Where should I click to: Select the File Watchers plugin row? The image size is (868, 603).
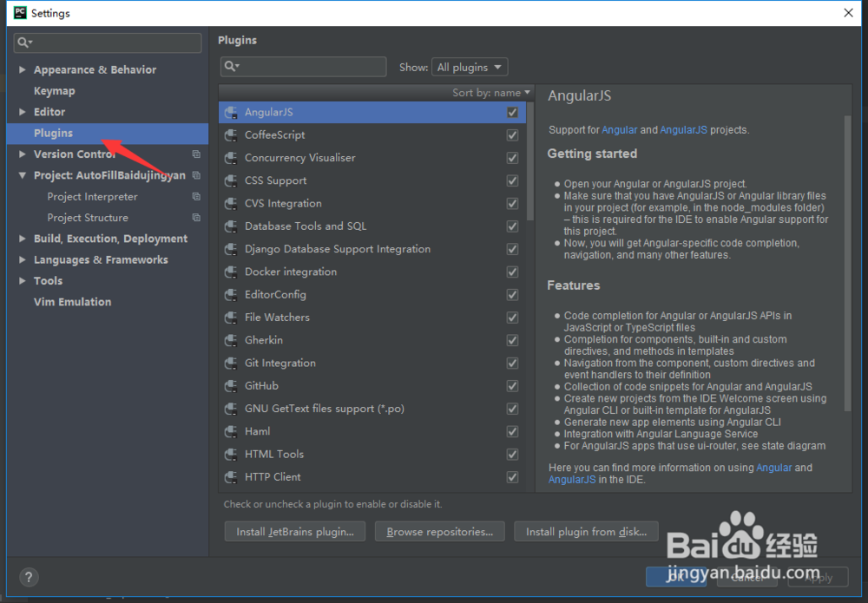pyautogui.click(x=372, y=318)
